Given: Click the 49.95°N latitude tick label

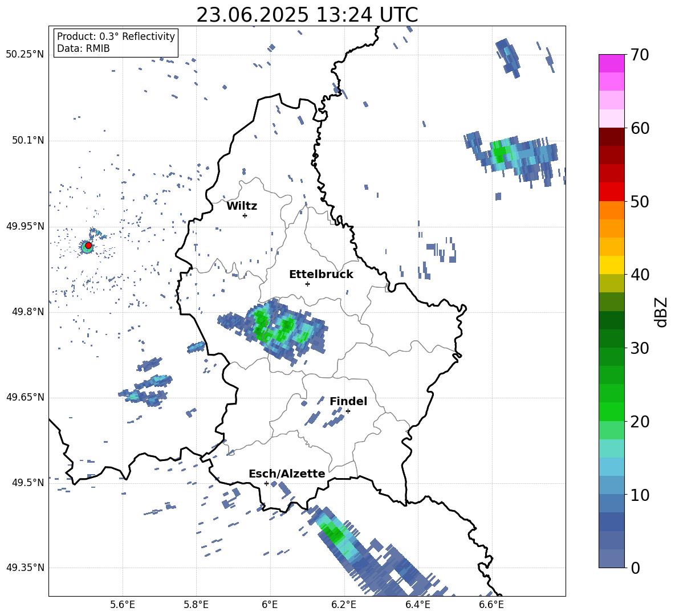Looking at the screenshot, I should coord(25,226).
